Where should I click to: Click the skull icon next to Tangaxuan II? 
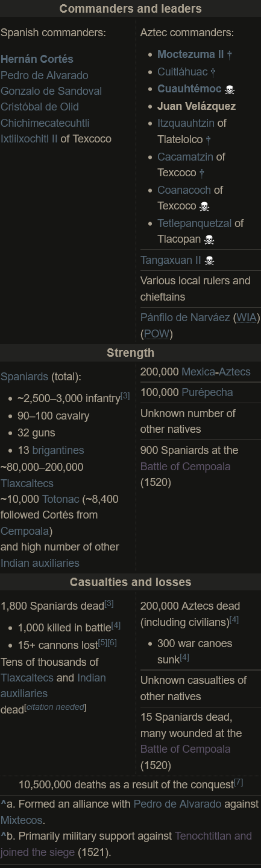(x=209, y=261)
